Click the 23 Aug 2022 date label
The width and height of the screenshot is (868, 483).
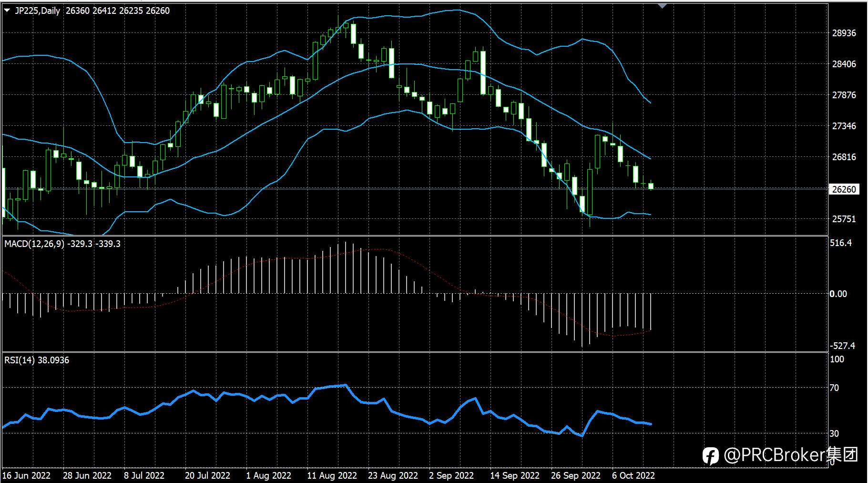point(393,475)
